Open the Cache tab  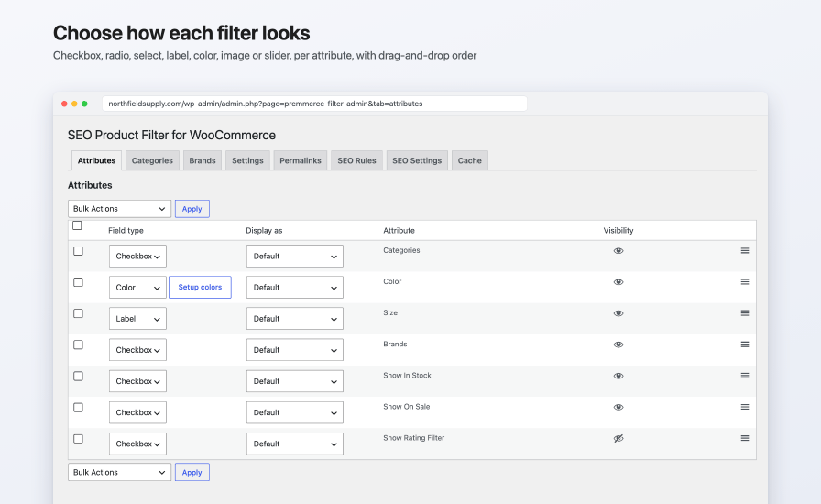(470, 160)
